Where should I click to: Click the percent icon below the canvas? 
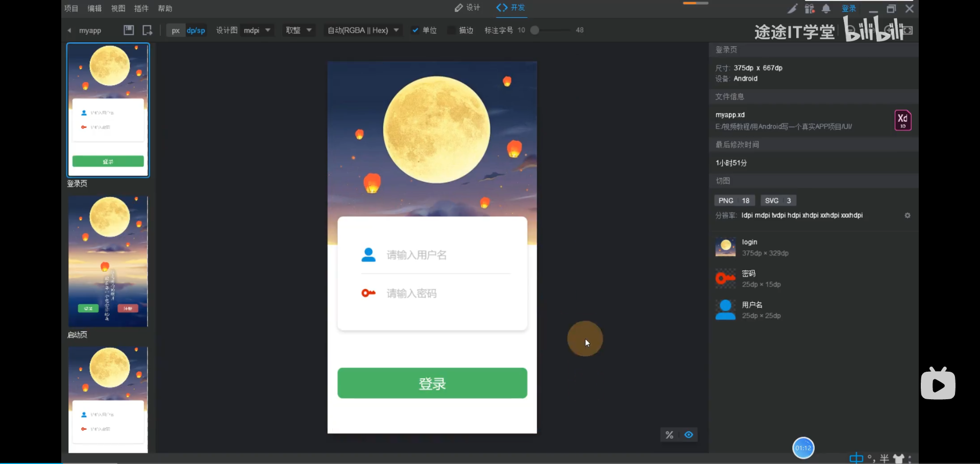[669, 435]
